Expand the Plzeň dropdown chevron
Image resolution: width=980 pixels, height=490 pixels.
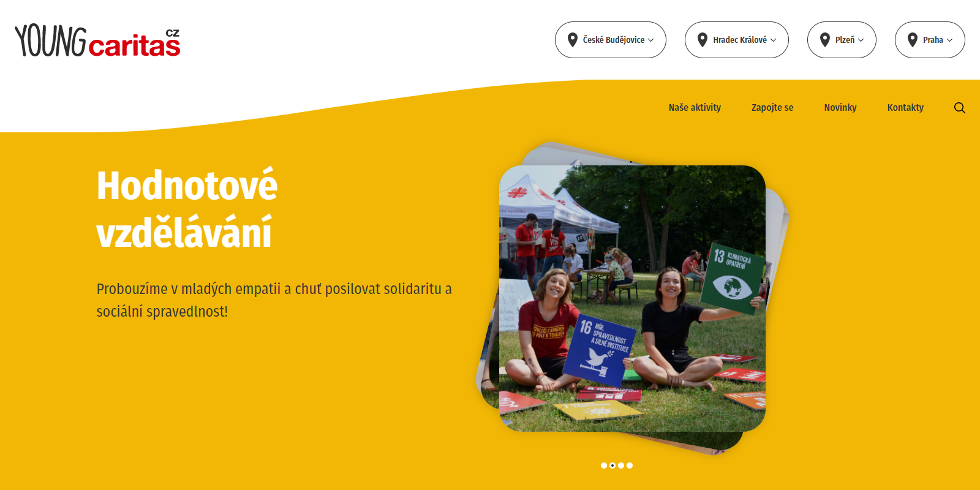[861, 40]
